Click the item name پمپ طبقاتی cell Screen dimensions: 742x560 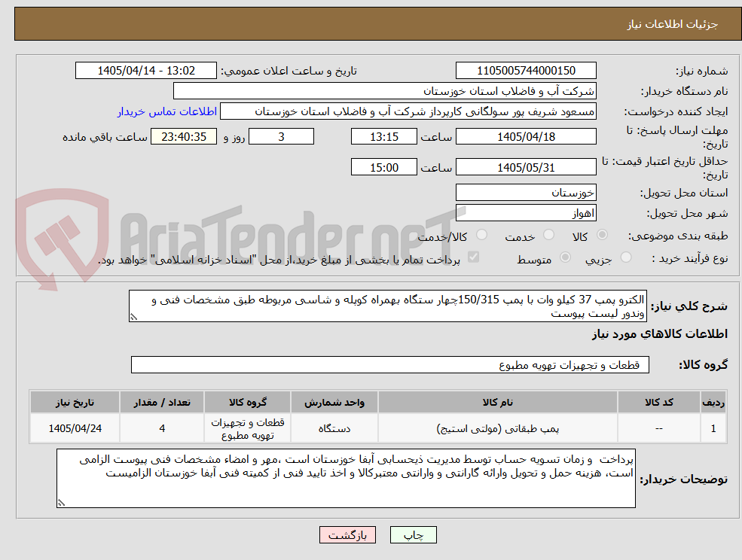pyautogui.click(x=497, y=428)
